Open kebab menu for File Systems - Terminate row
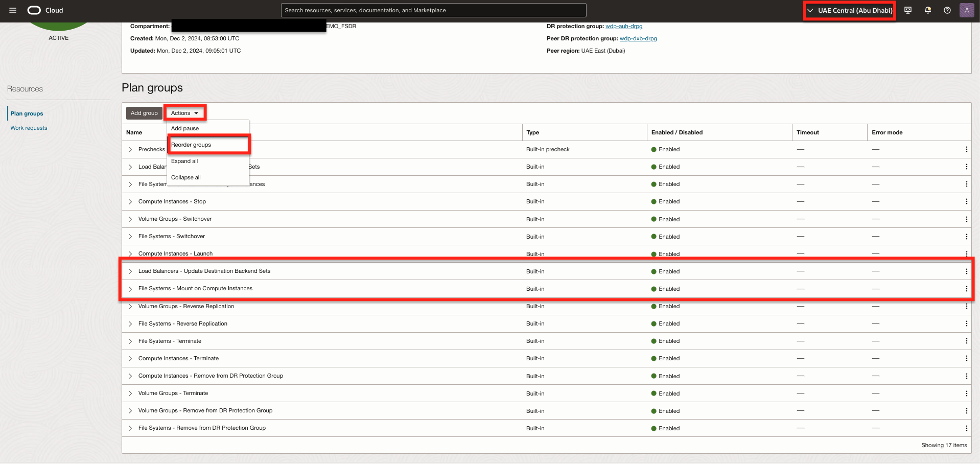 966,341
